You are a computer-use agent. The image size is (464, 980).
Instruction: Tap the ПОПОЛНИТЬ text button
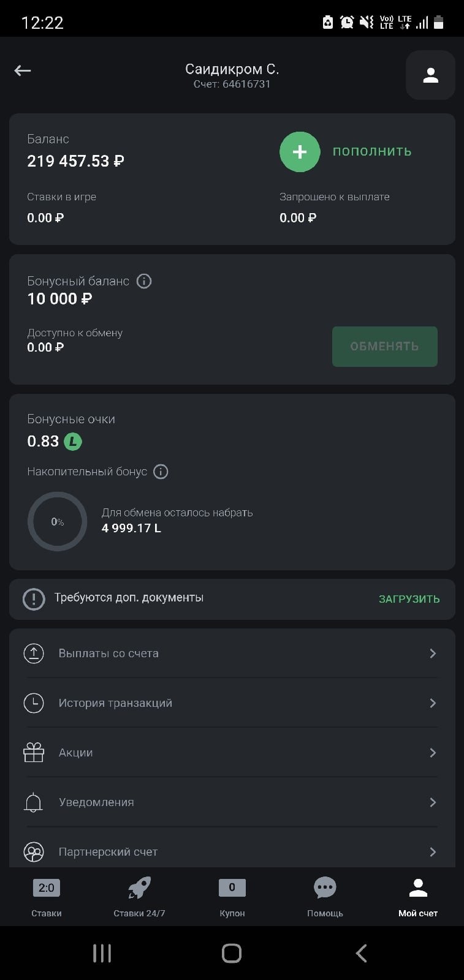[372, 152]
